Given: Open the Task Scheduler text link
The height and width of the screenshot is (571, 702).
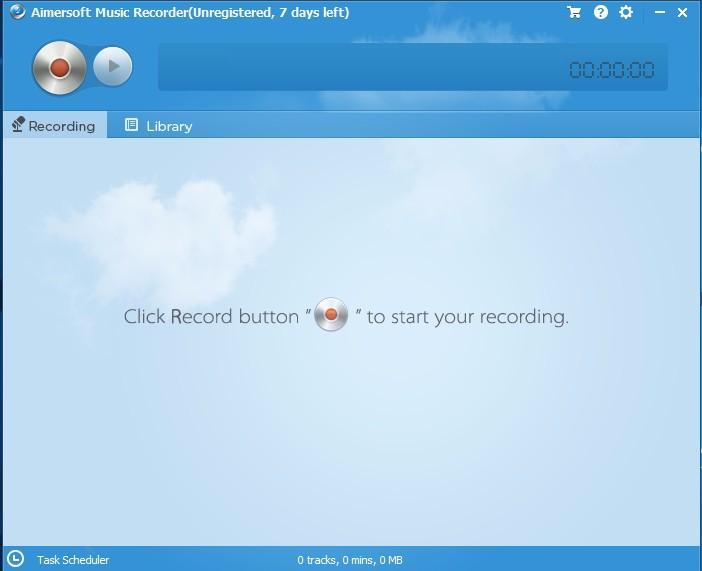Looking at the screenshot, I should [73, 560].
